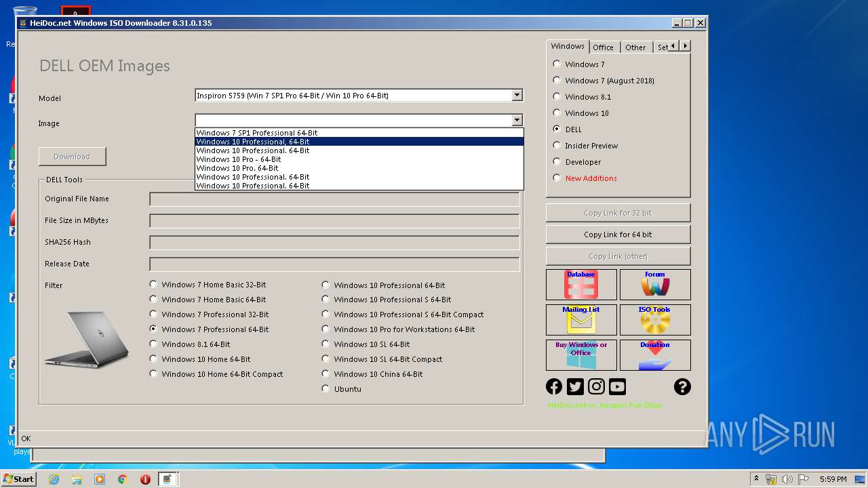Filter by Windows 7 Professional 32-Bit

[x=209, y=314]
